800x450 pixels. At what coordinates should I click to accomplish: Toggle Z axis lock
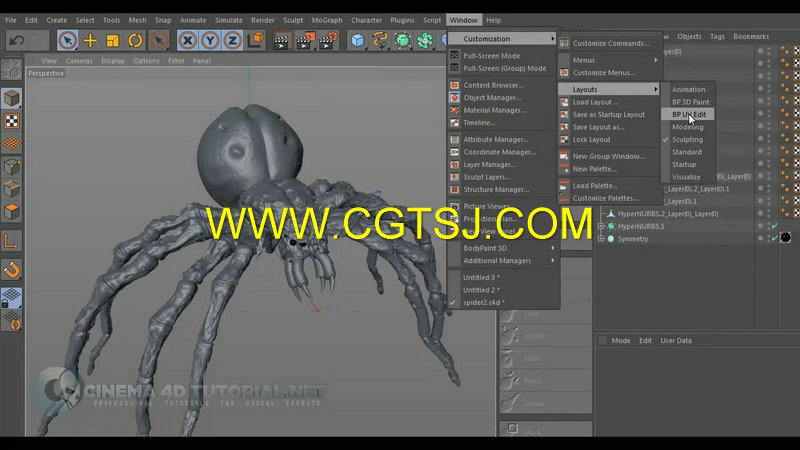pyautogui.click(x=233, y=40)
